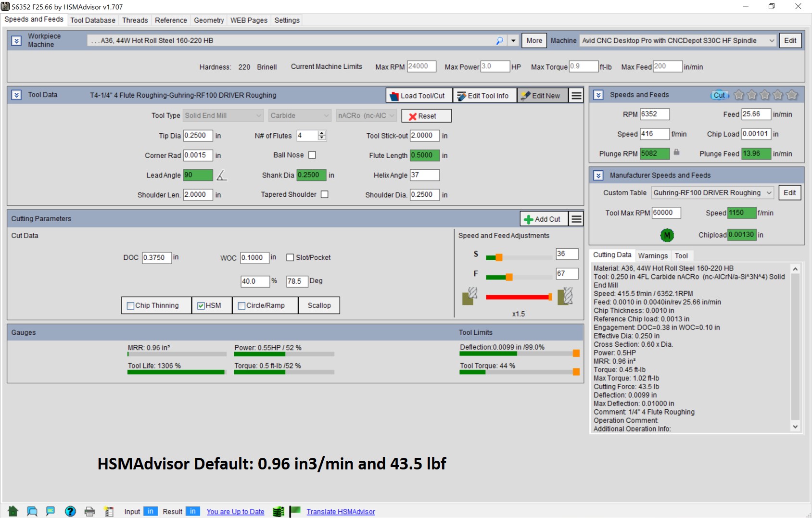Open the help question mark icon
The width and height of the screenshot is (812, 518).
tap(70, 511)
